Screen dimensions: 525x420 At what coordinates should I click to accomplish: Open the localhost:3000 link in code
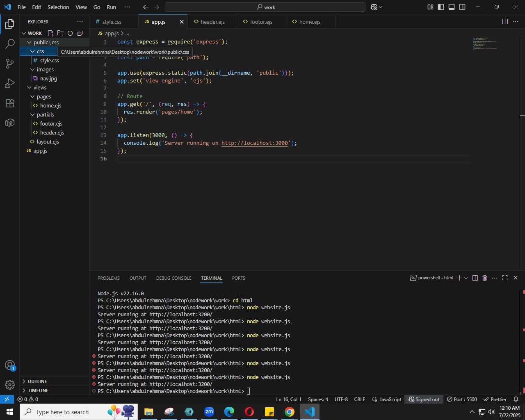point(255,143)
